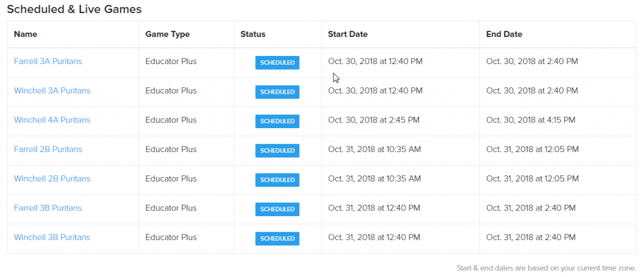Viewport: 644px width, 277px height.
Task: Click the Game Type column header
Action: 167,34
